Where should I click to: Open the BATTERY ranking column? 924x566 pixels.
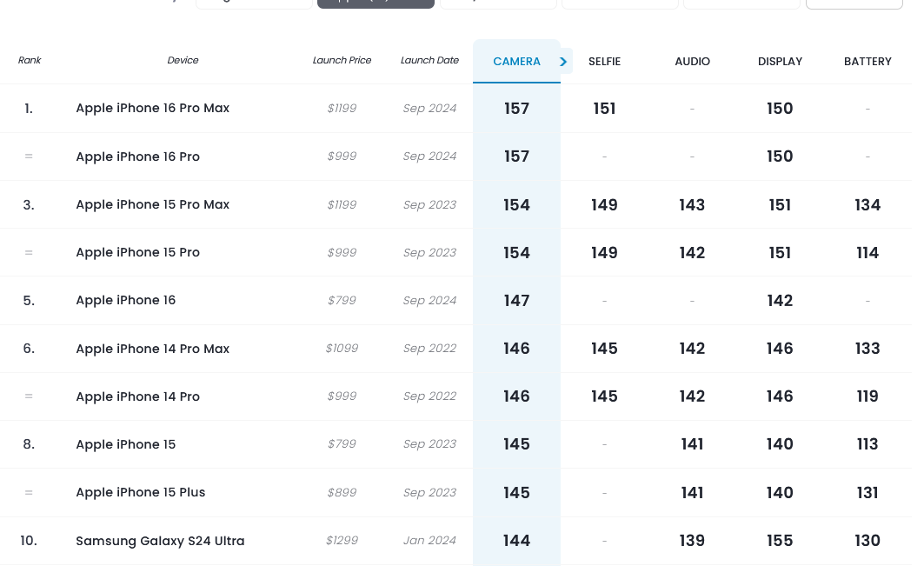coord(867,62)
